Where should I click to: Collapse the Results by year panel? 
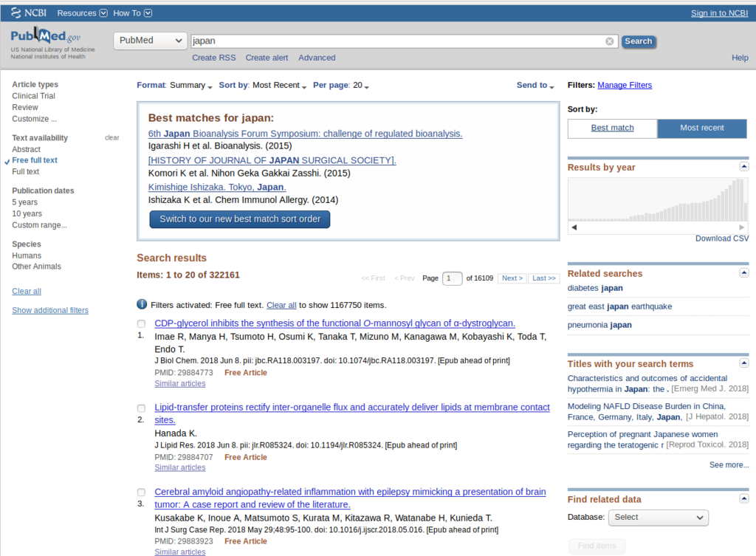(744, 166)
